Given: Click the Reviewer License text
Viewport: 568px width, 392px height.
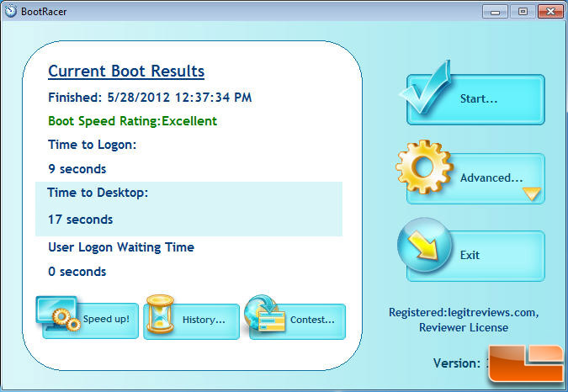Looking at the screenshot, I should pyautogui.click(x=464, y=327).
